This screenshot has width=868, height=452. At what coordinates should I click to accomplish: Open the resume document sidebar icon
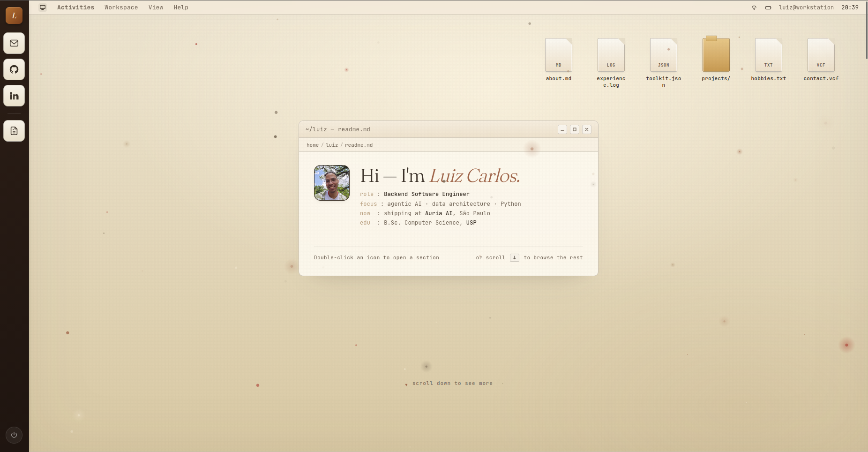(14, 131)
